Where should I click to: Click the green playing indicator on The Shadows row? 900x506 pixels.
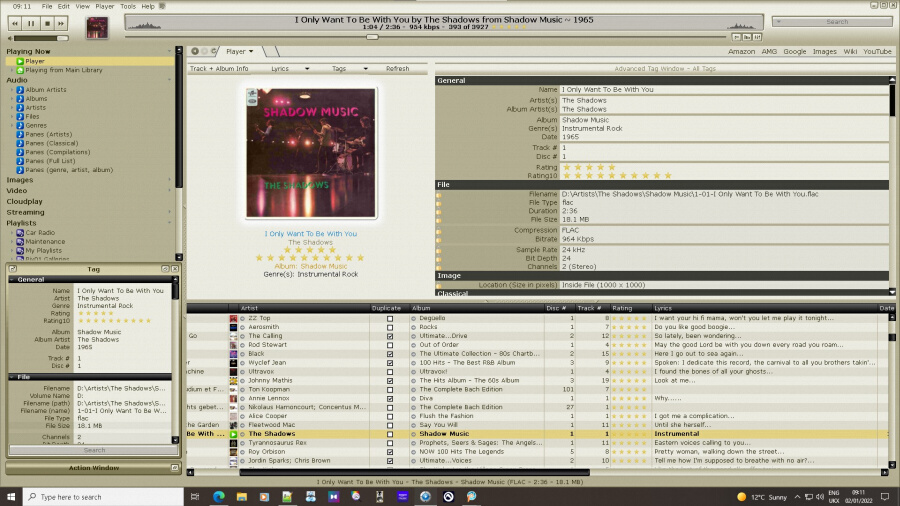(x=234, y=434)
